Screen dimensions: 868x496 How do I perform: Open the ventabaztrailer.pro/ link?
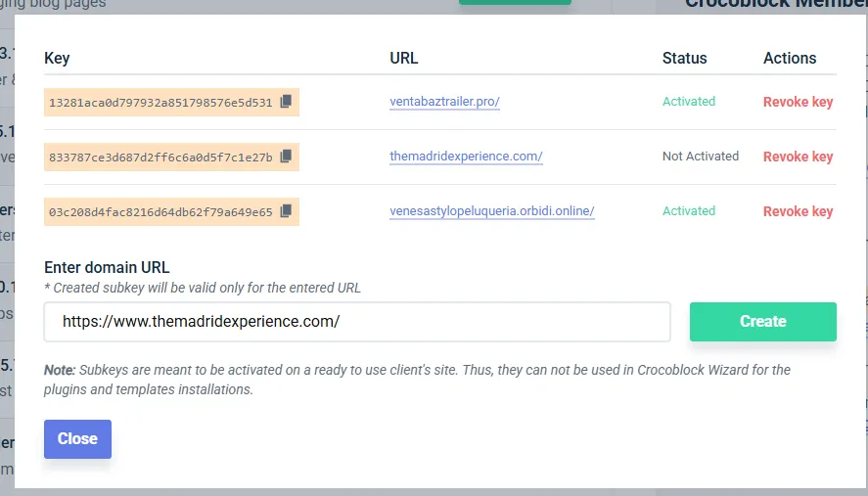click(x=444, y=102)
